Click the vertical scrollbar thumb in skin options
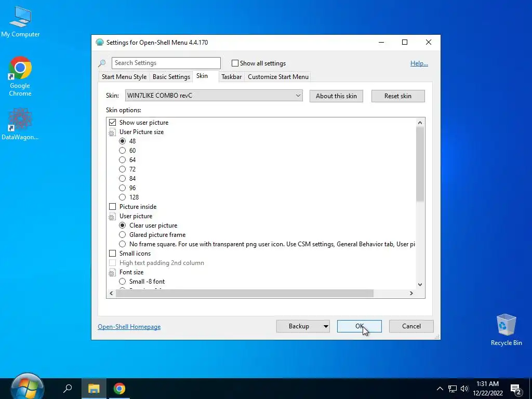 [420, 164]
